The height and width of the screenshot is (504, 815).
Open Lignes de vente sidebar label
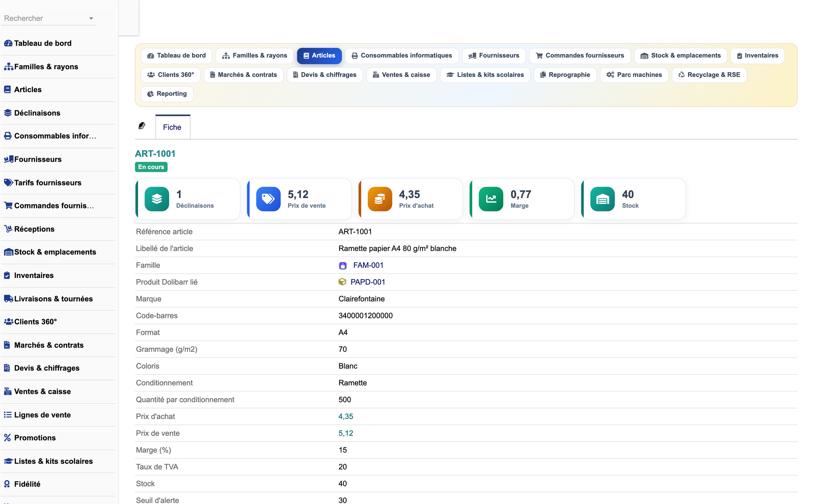42,415
